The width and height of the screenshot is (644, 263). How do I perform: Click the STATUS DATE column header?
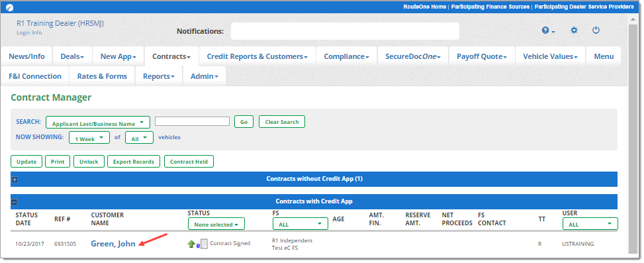[x=26, y=219]
